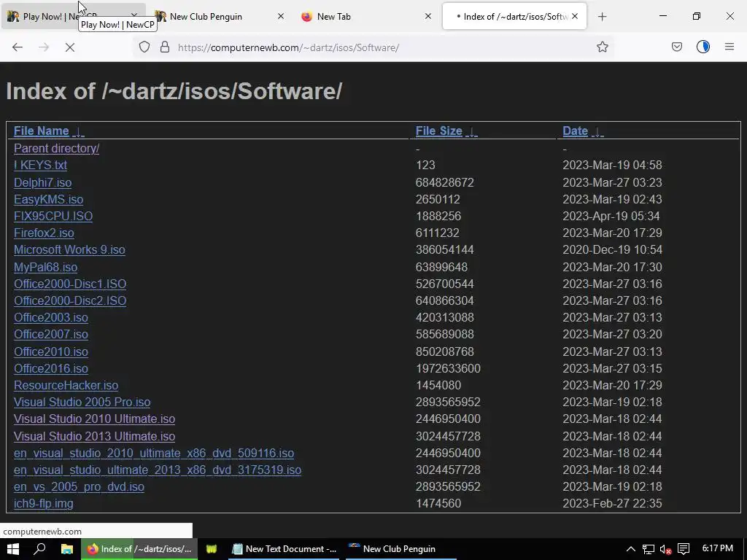Open File Explorer from taskbar

(x=66, y=549)
